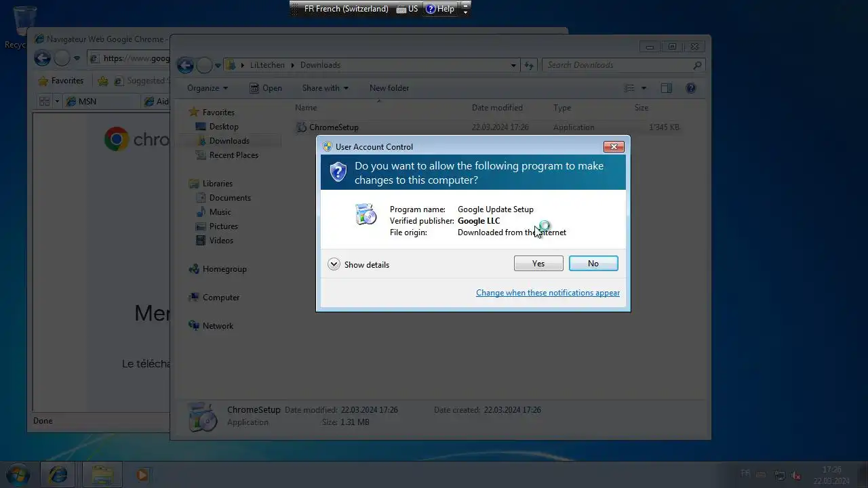
Task: Open Favorites in Internet Explorer bar
Action: 60,81
